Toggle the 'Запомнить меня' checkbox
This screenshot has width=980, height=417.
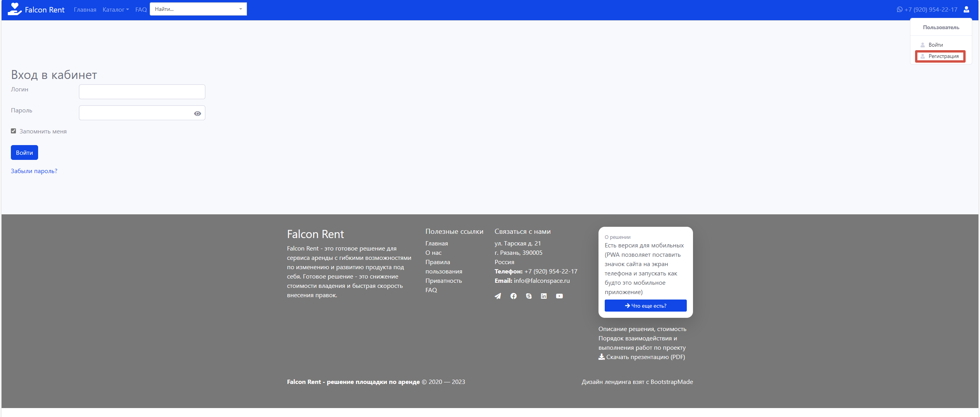pos(14,131)
